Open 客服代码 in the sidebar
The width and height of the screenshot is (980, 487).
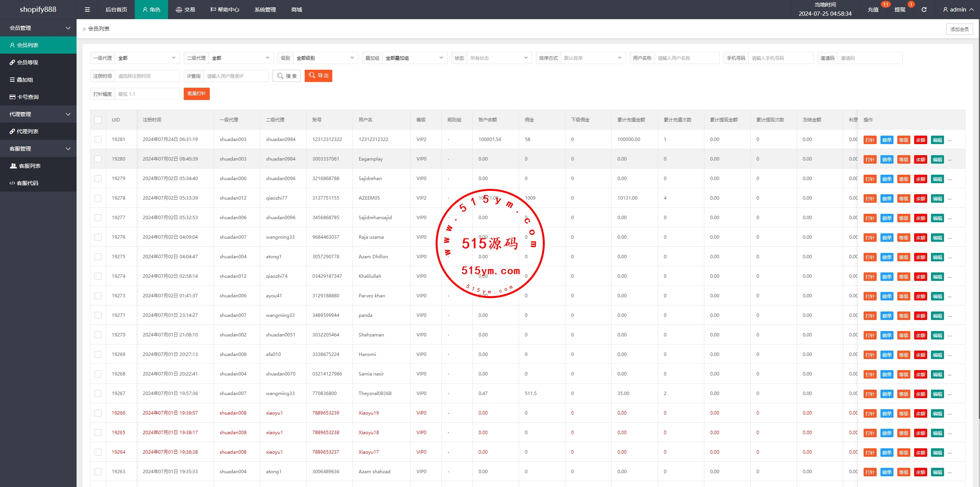click(x=27, y=183)
